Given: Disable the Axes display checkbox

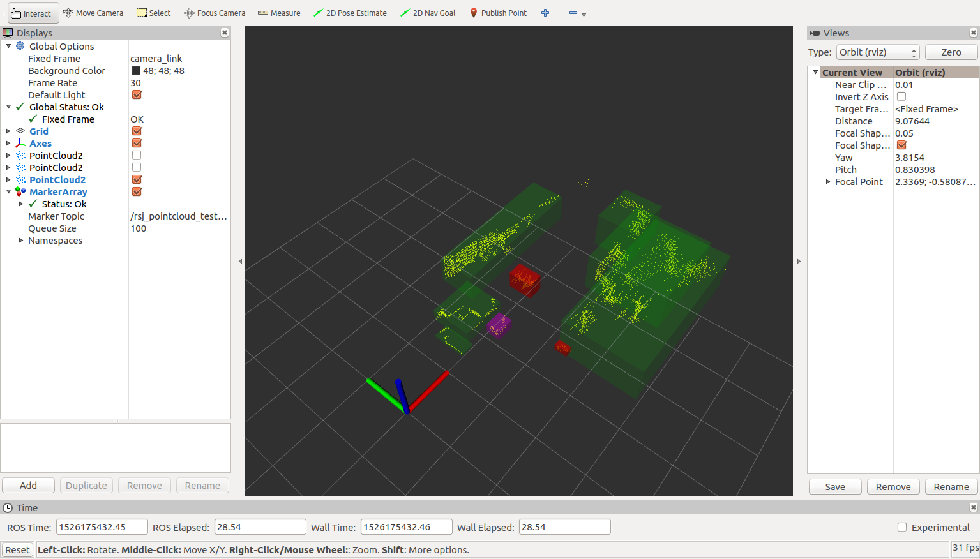Looking at the screenshot, I should (x=137, y=143).
